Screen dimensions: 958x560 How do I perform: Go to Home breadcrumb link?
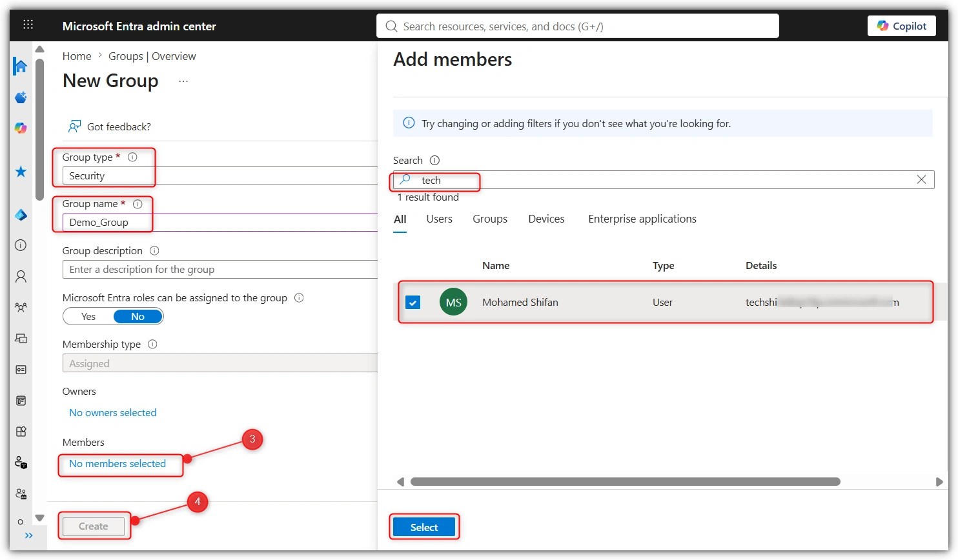point(77,56)
